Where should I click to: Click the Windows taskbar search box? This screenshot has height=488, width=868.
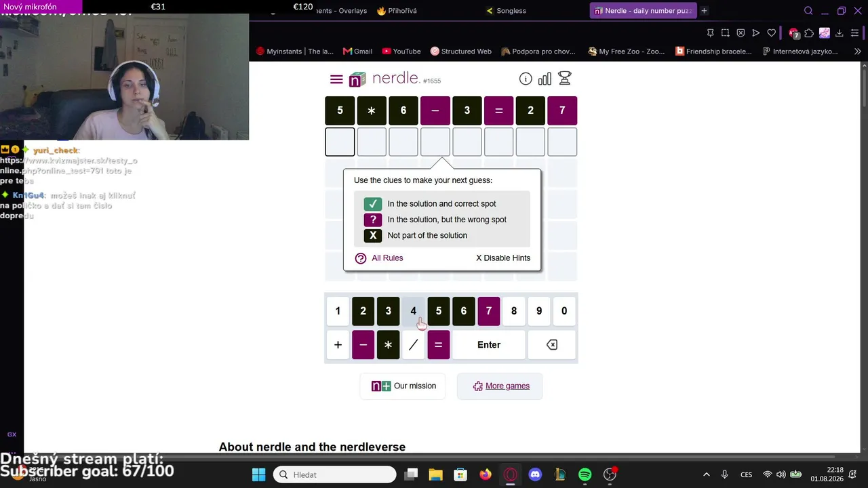pyautogui.click(x=334, y=474)
